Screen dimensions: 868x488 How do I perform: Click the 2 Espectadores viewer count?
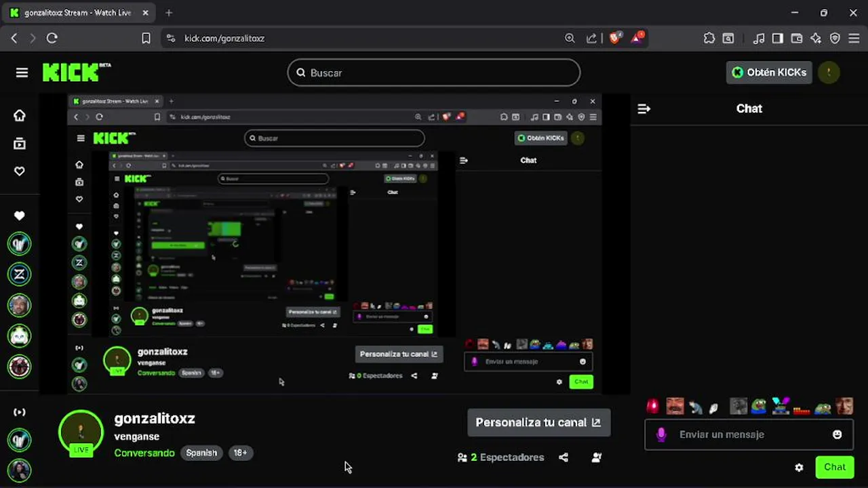coord(501,457)
